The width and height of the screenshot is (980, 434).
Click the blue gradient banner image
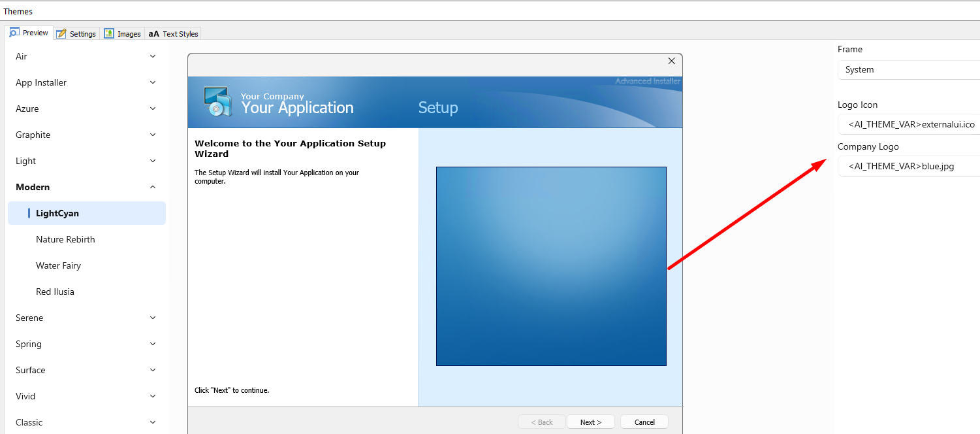[551, 266]
